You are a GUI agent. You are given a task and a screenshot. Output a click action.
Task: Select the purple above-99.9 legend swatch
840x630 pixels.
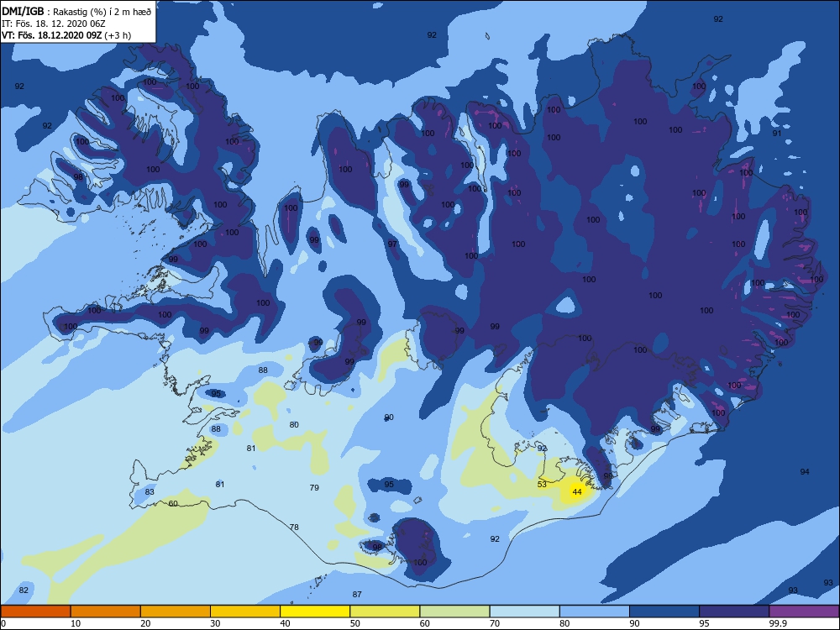tap(804, 612)
